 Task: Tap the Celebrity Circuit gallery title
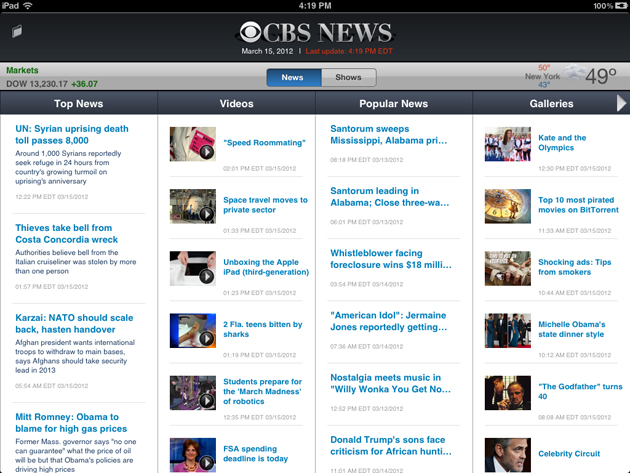click(x=569, y=454)
